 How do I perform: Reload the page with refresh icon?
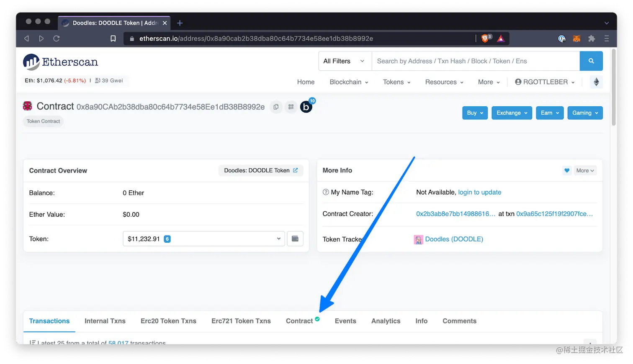pos(57,38)
